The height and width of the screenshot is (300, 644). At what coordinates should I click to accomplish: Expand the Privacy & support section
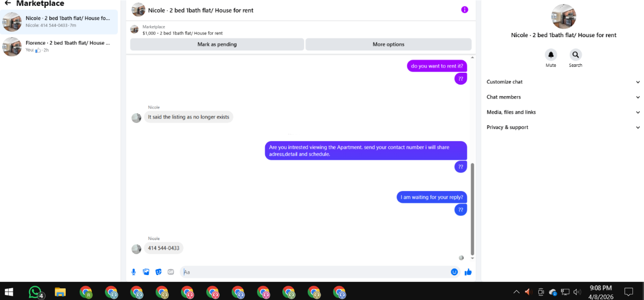563,127
